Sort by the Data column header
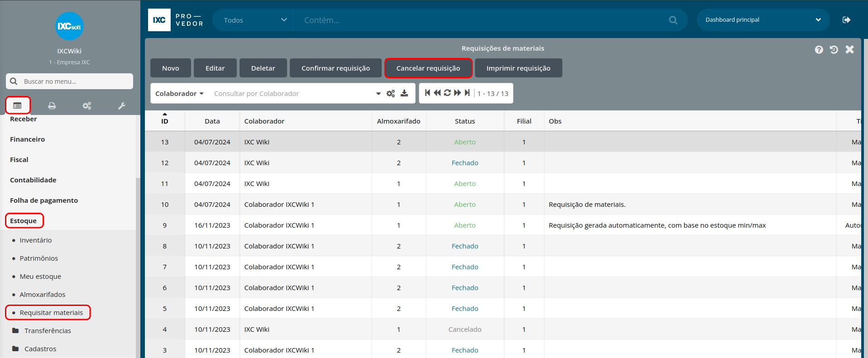This screenshot has height=358, width=868. click(x=212, y=121)
